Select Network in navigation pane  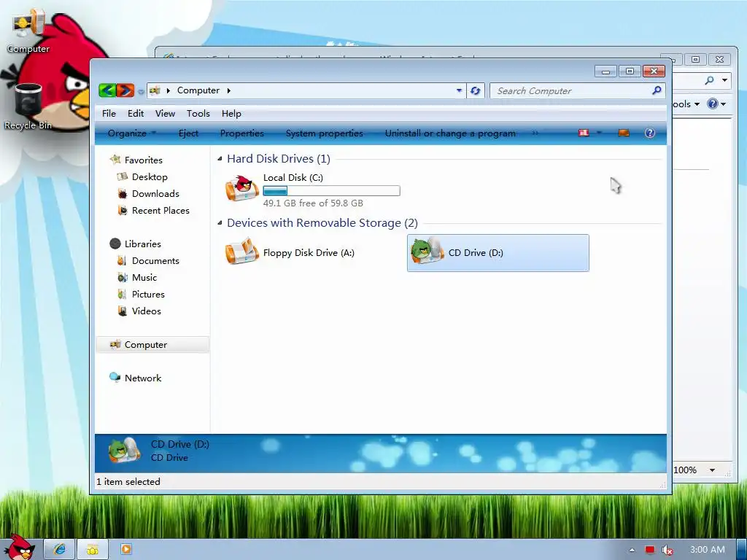click(x=143, y=378)
